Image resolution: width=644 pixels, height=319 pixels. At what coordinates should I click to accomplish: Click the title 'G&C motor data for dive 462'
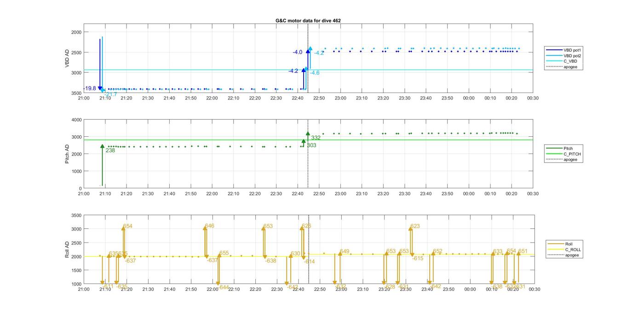click(x=308, y=21)
